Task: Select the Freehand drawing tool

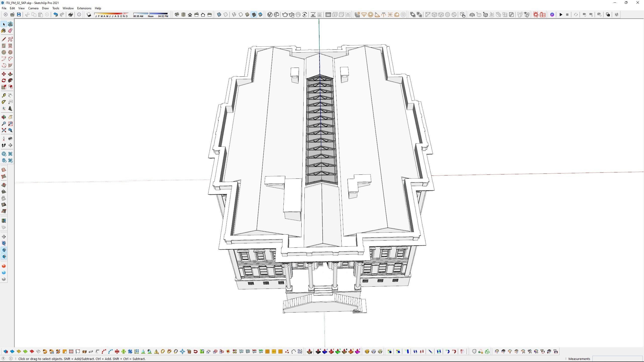Action: [x=10, y=39]
